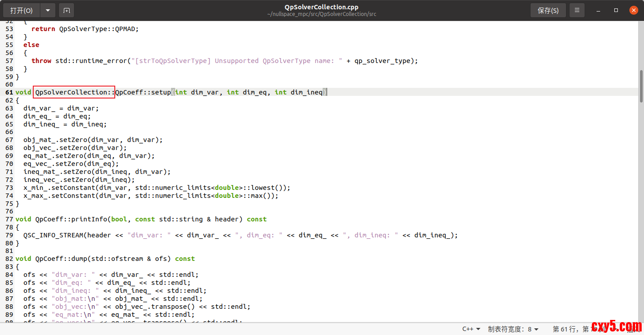The image size is (644, 335).
Task: Expand the 制表符宽度 tab width dropdown
Action: click(x=513, y=329)
